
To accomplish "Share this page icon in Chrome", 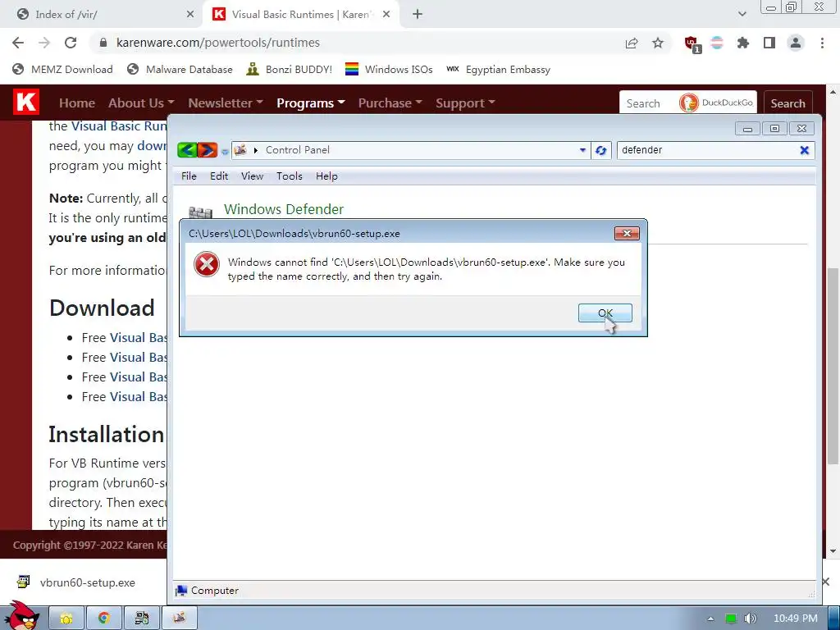I will [632, 43].
